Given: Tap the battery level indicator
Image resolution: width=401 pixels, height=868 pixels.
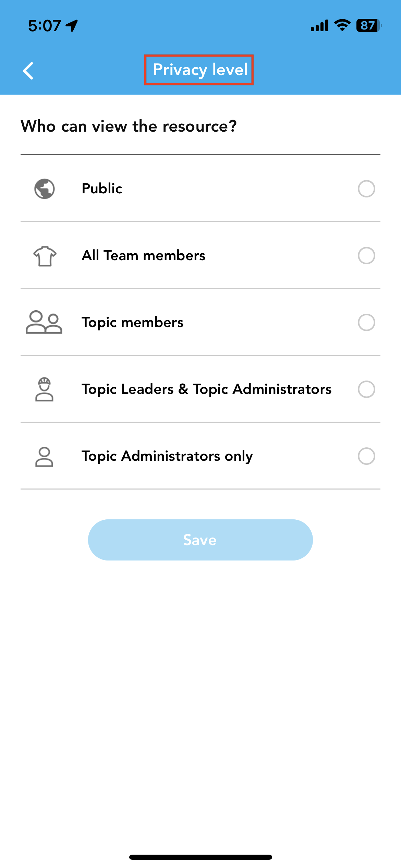Looking at the screenshot, I should (x=369, y=25).
